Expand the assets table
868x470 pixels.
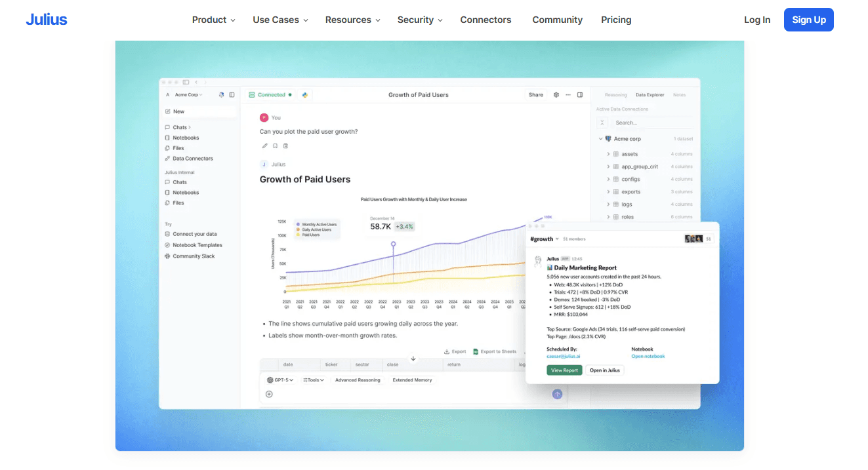click(x=608, y=154)
